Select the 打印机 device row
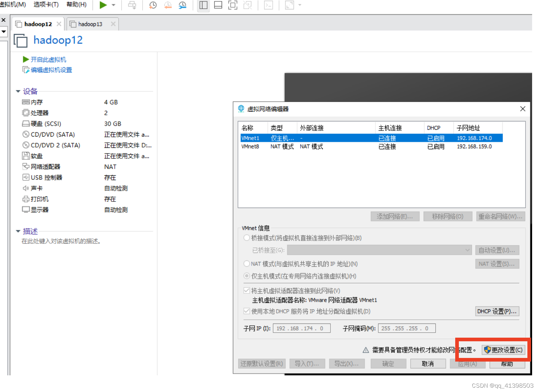The height and width of the screenshot is (392, 539). 87,199
